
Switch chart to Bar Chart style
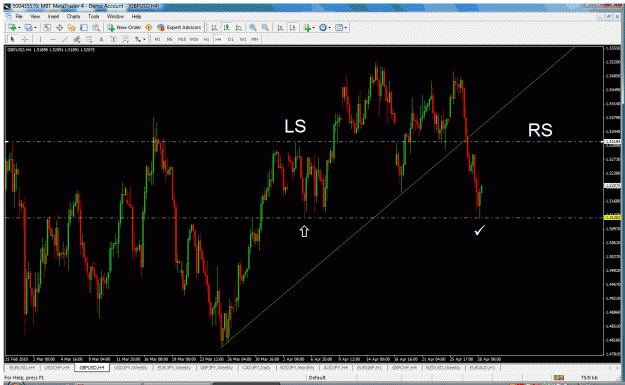pos(214,27)
